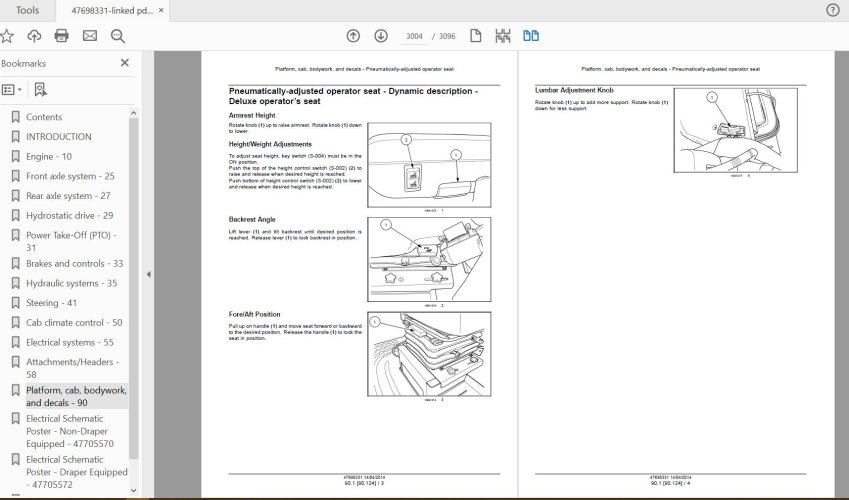
Task: Select Electrical systems - 55 bookmark
Action: click(70, 342)
